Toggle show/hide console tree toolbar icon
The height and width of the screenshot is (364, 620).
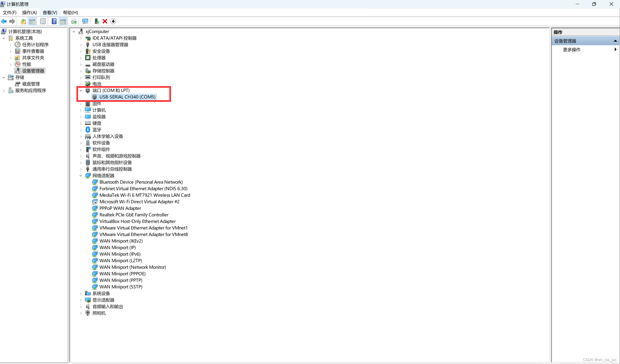tap(32, 21)
